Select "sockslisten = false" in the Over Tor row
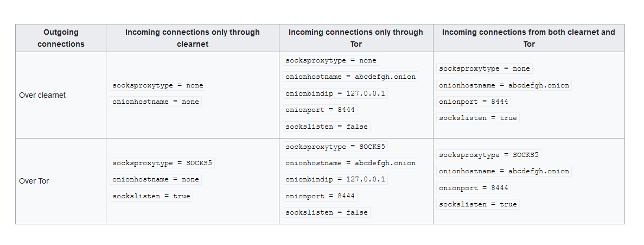Screen dimensions: 644x245 coord(327,212)
